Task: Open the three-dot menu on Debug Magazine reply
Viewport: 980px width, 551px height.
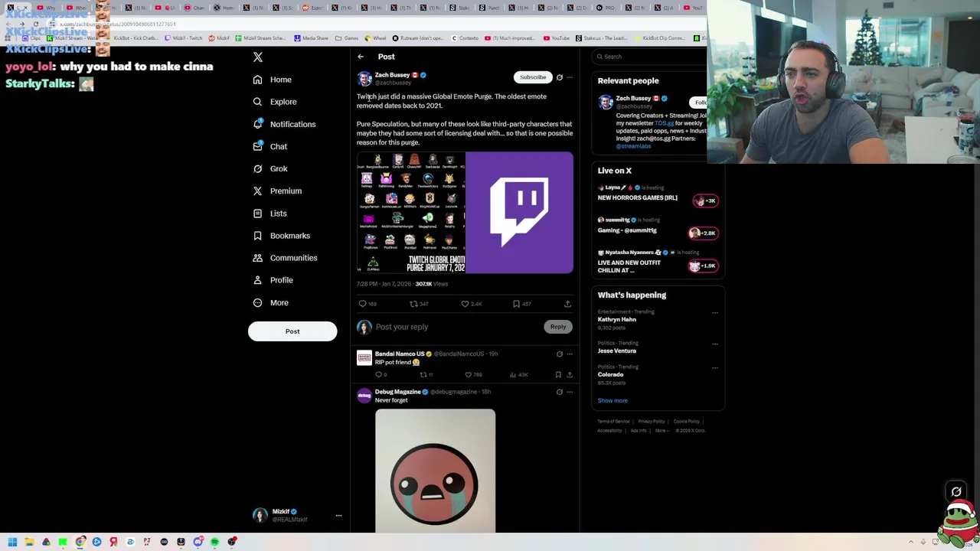Action: [x=570, y=392]
